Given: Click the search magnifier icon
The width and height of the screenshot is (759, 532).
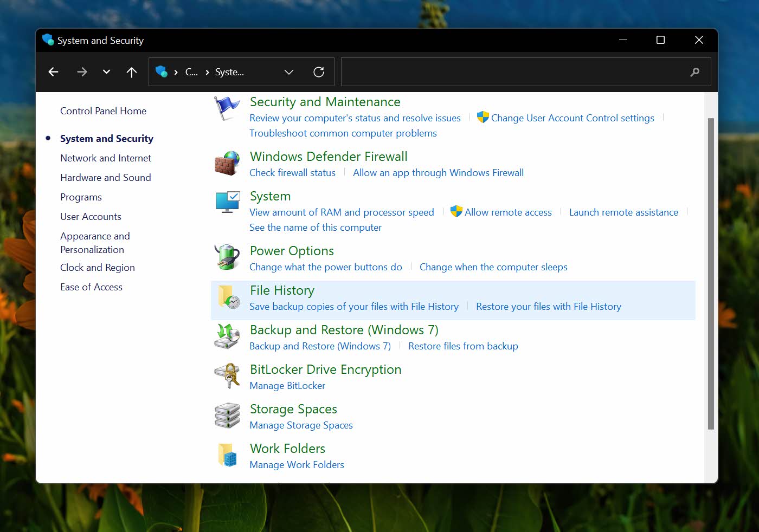Looking at the screenshot, I should pyautogui.click(x=695, y=72).
